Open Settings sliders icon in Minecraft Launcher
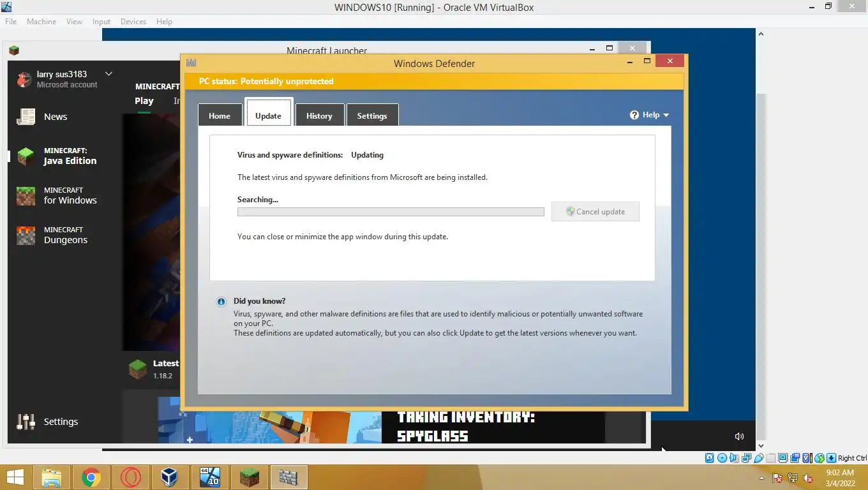The height and width of the screenshot is (490, 868). pyautogui.click(x=26, y=422)
